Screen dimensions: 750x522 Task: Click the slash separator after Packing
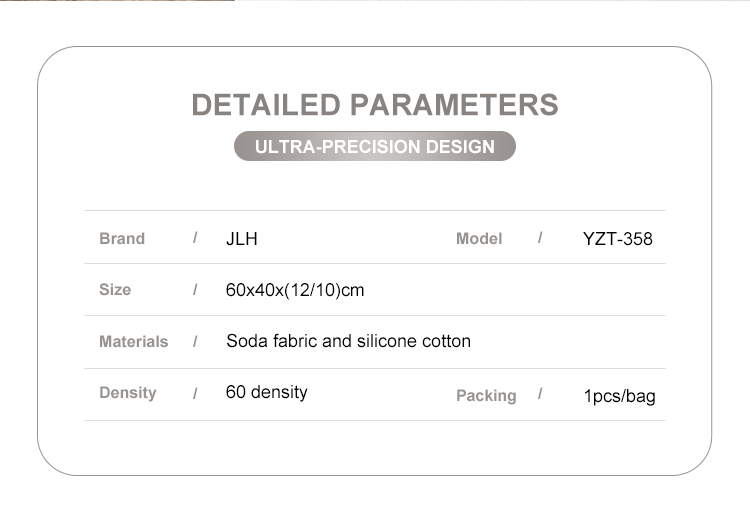coord(540,394)
